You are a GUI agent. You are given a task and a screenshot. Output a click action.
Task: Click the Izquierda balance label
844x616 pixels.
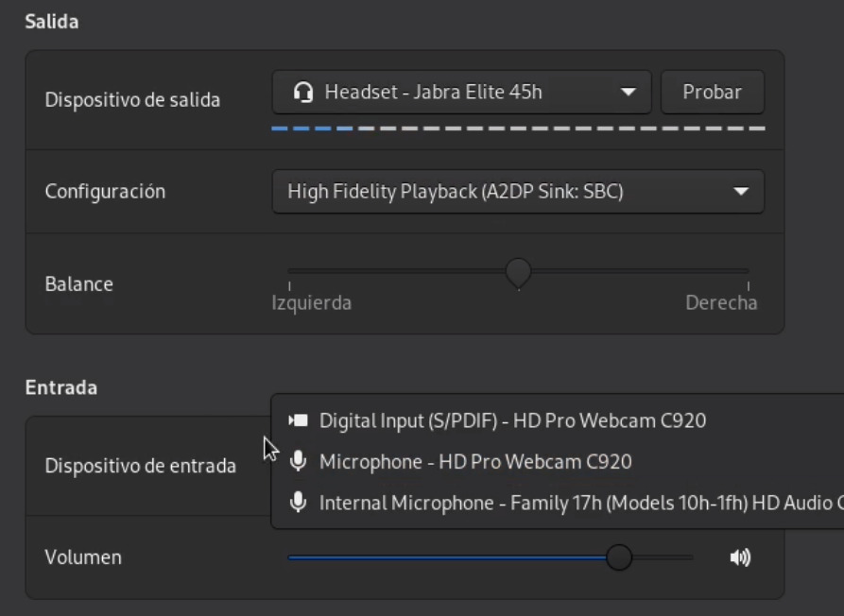[312, 303]
